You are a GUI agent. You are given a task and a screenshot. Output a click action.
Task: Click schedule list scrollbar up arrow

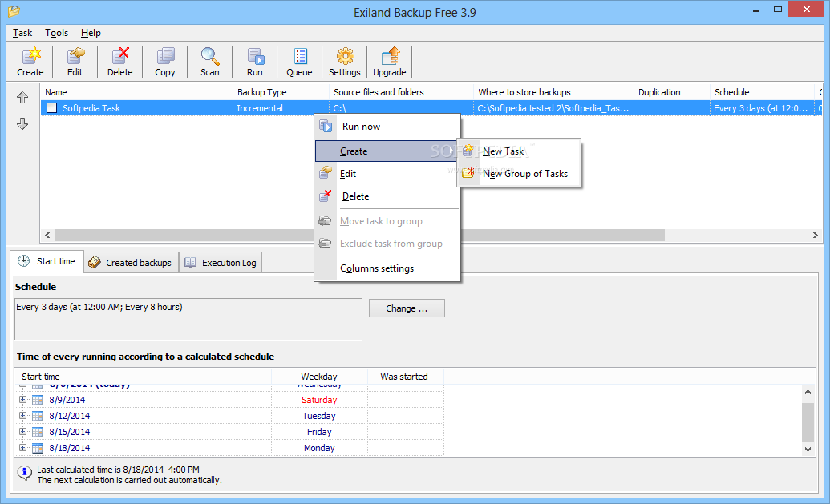pyautogui.click(x=808, y=392)
